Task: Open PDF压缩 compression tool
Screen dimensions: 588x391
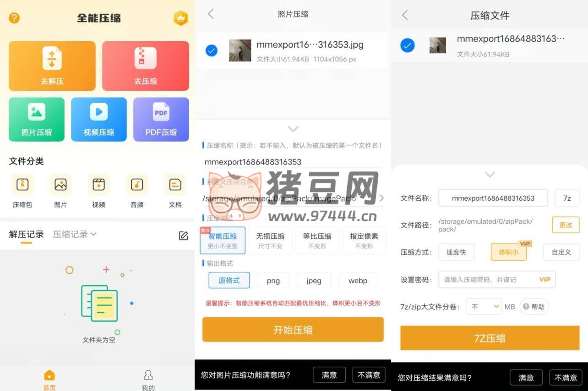Action: [161, 119]
